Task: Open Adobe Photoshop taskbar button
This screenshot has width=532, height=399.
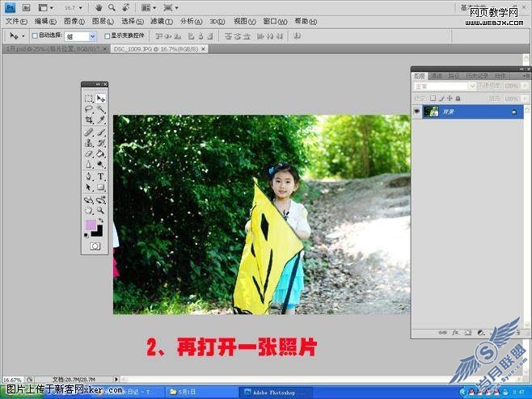Action: tap(276, 393)
